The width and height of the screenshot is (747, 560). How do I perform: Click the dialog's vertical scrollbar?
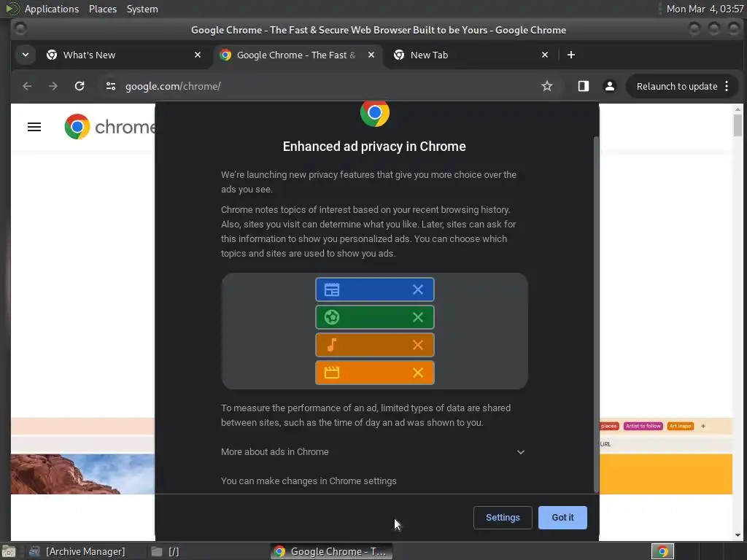[596, 314]
